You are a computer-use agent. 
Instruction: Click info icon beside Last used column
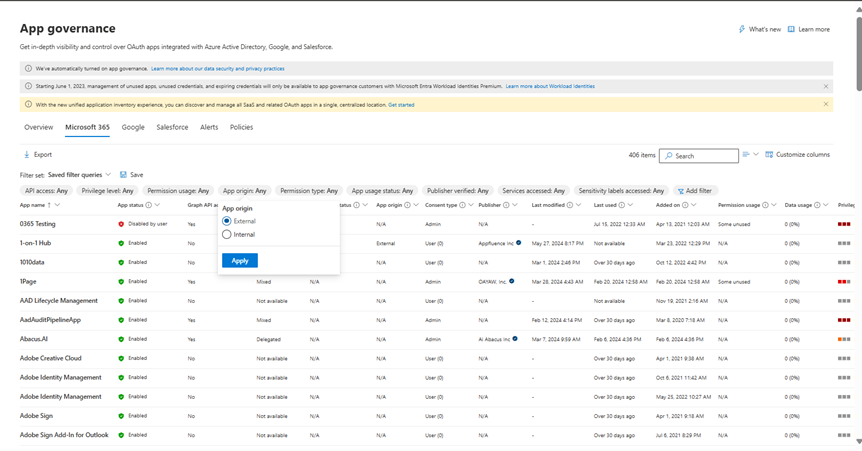[622, 205]
